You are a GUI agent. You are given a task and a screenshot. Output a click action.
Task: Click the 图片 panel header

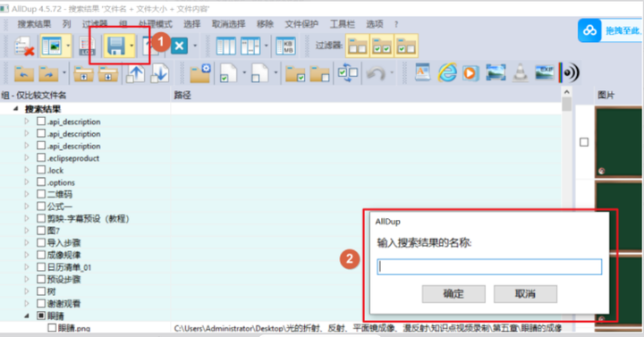[x=606, y=96]
